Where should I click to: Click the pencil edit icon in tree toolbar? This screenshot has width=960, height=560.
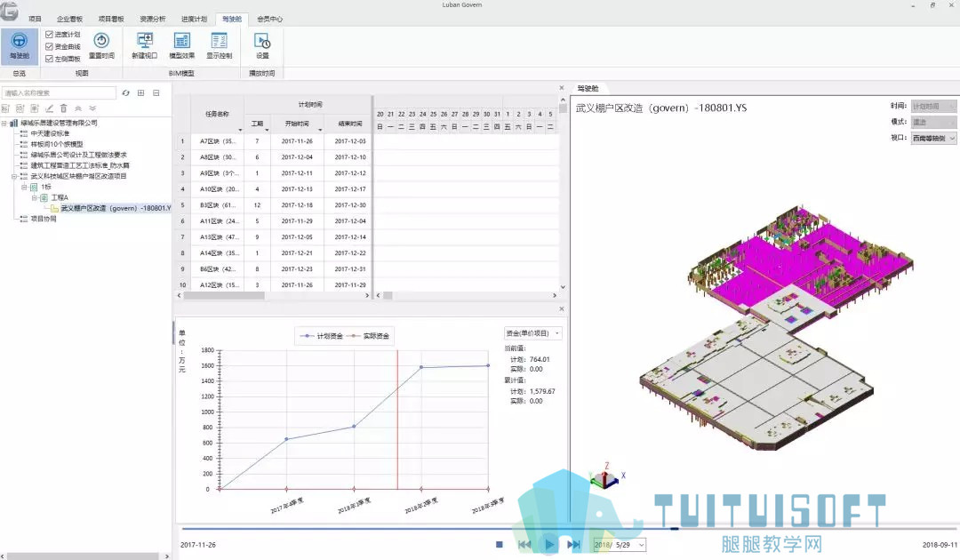point(49,108)
